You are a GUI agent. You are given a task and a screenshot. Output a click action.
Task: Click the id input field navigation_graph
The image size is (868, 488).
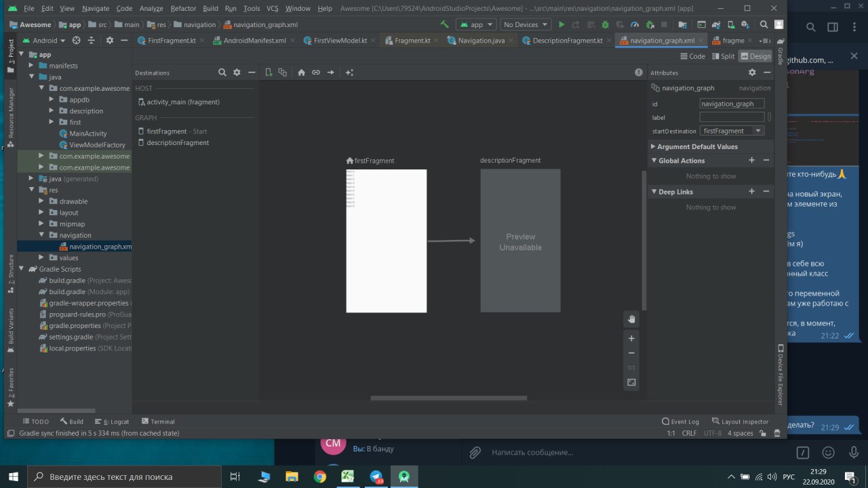[732, 104]
